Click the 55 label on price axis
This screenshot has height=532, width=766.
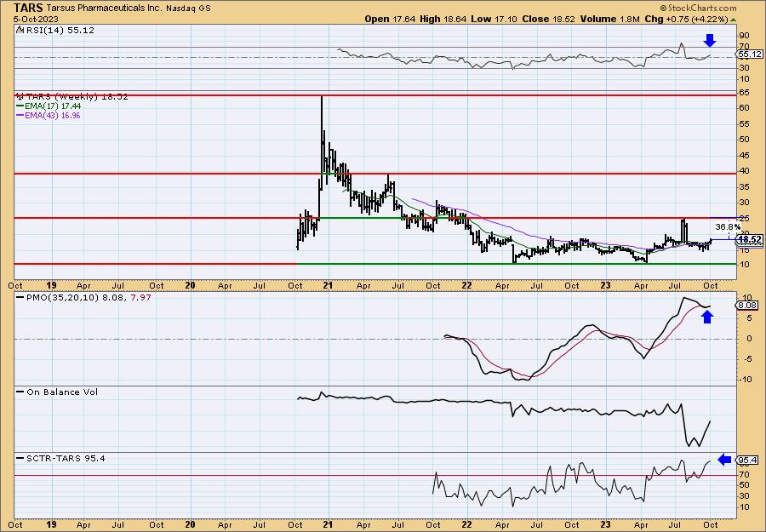pyautogui.click(x=745, y=123)
